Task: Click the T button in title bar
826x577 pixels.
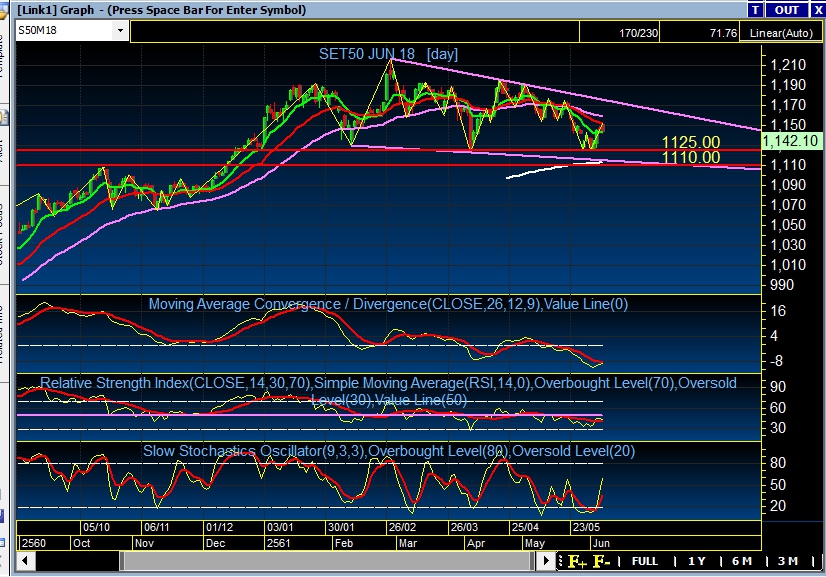Action: 755,10
